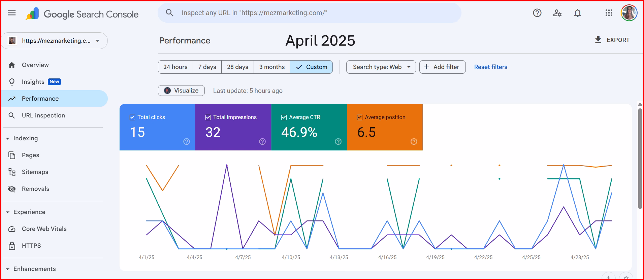The height and width of the screenshot is (280, 644).
Task: Click the 4/1/25 chart axis label
Action: click(x=147, y=257)
